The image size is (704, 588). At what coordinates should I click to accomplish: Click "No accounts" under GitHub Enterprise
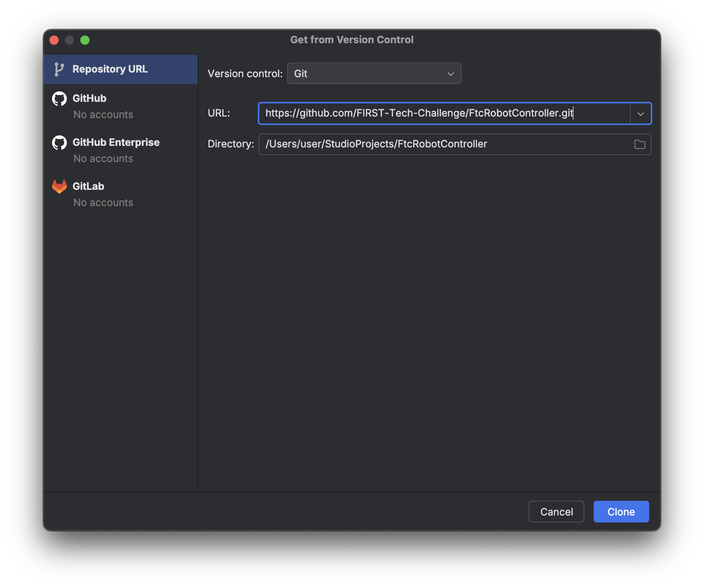103,159
